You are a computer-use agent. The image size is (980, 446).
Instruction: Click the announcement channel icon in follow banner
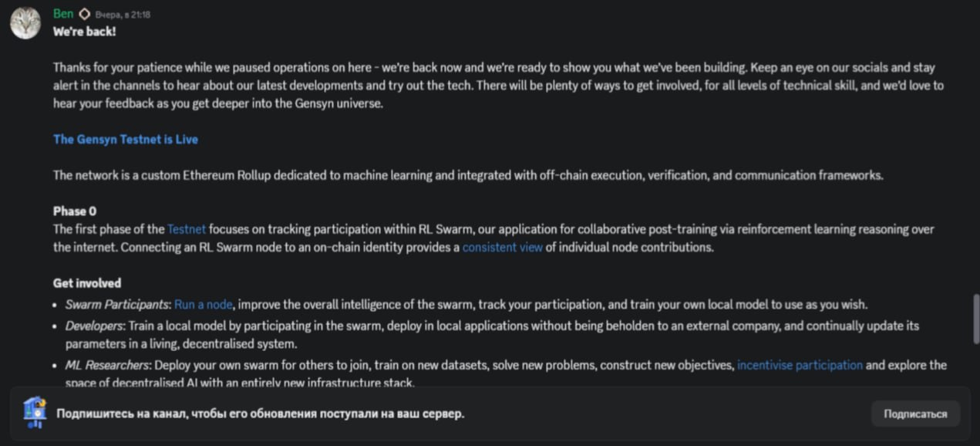click(34, 413)
